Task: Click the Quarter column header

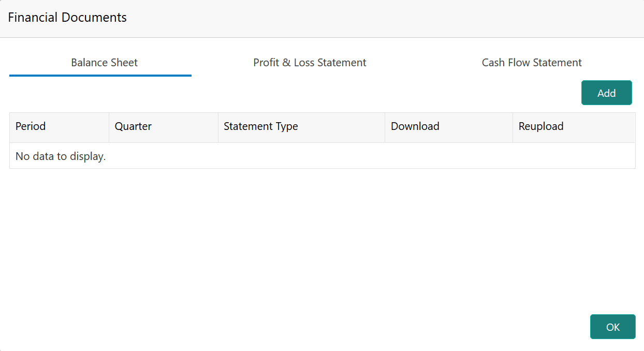Action: pos(164,127)
